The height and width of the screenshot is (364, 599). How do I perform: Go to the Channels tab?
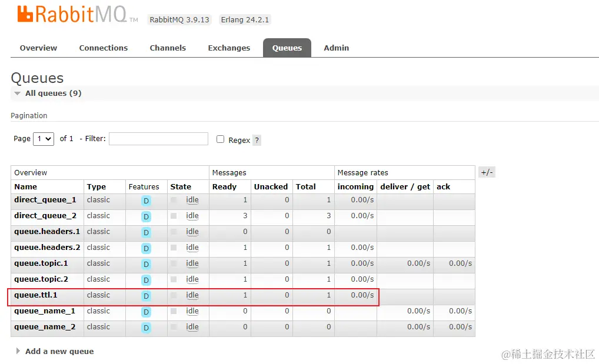click(168, 48)
